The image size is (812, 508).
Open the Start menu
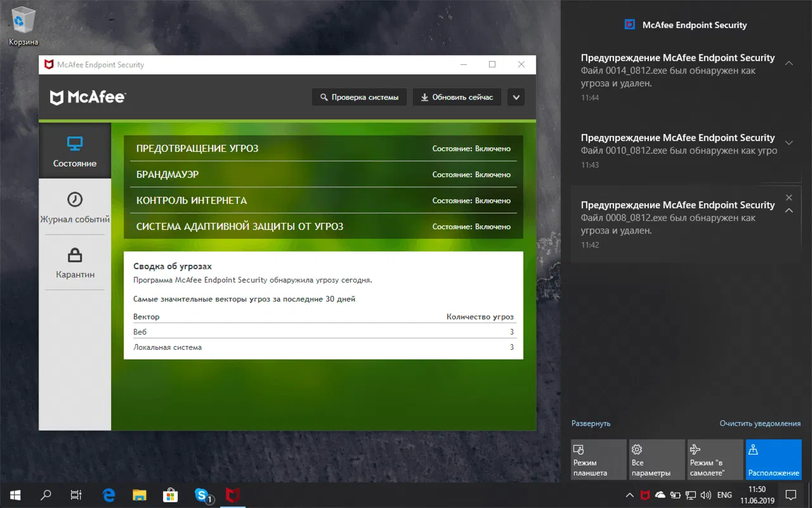[13, 495]
